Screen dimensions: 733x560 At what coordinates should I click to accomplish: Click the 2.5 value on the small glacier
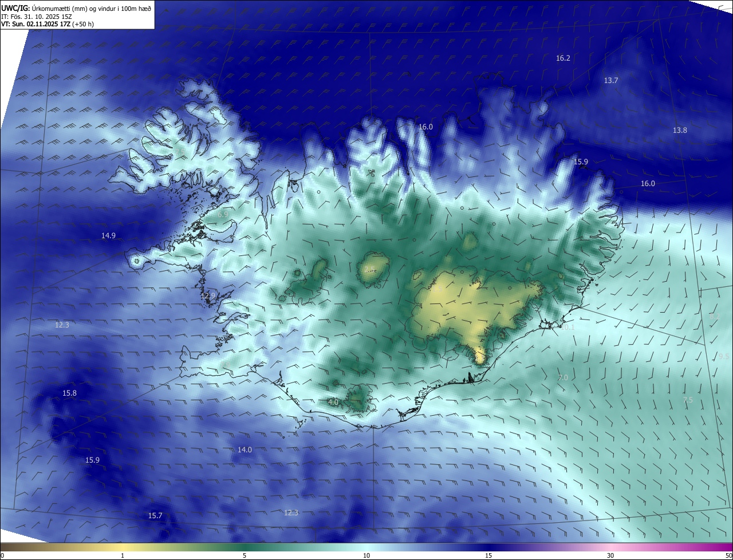point(369,269)
